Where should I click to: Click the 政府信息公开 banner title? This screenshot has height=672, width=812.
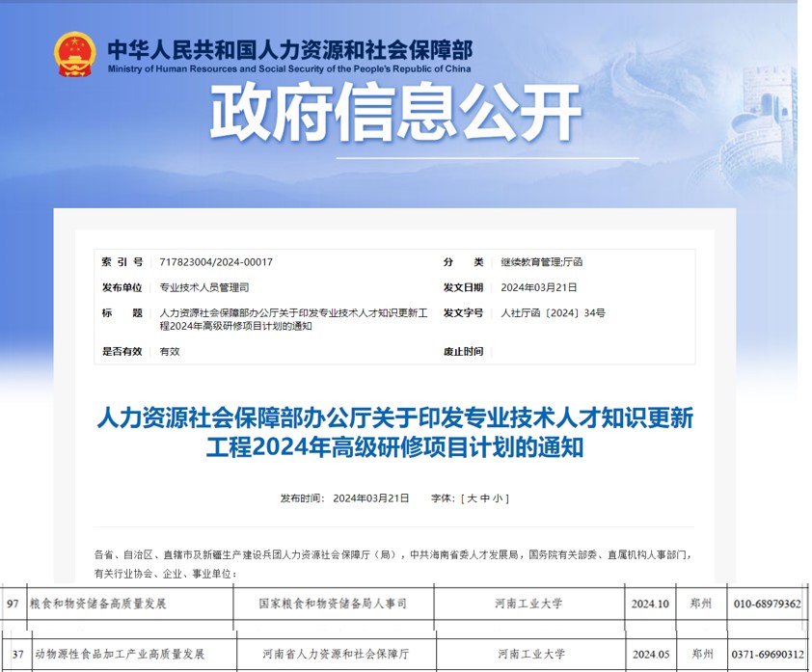click(x=395, y=114)
